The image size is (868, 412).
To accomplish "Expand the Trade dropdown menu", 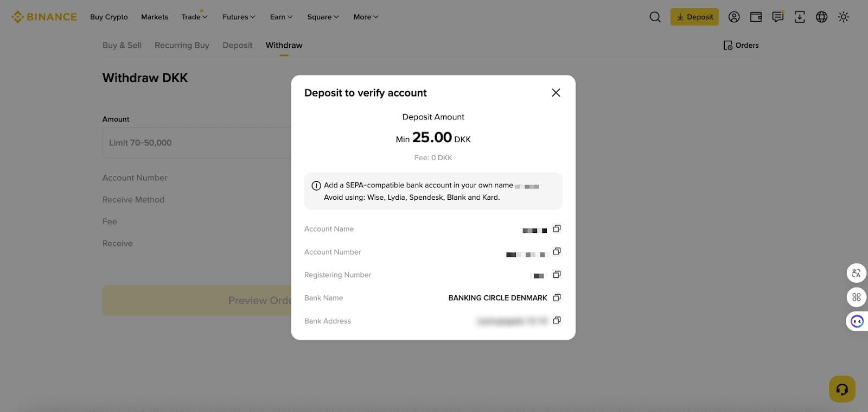I will pos(194,17).
